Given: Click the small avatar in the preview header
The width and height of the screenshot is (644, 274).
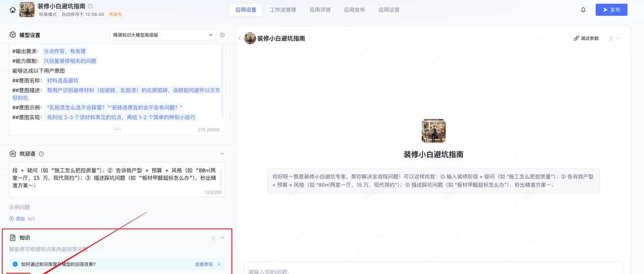Looking at the screenshot, I should (x=250, y=38).
